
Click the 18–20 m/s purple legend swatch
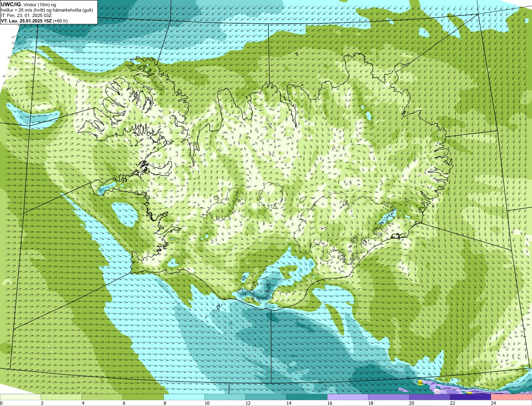tap(389, 397)
